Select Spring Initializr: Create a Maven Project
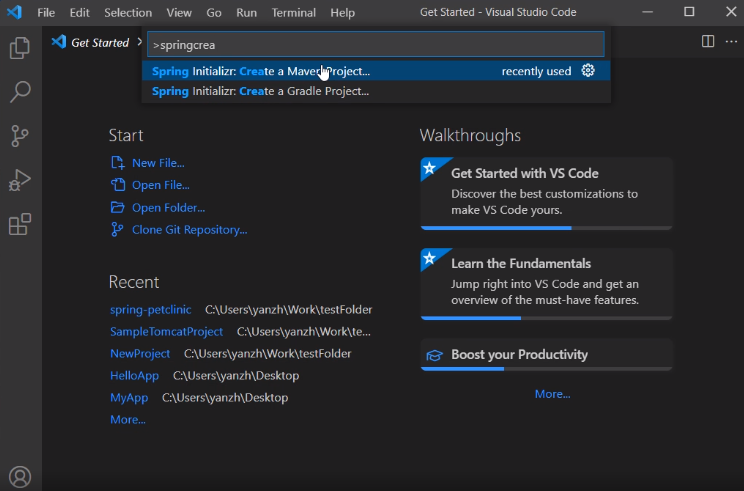The width and height of the screenshot is (744, 491). [x=376, y=71]
